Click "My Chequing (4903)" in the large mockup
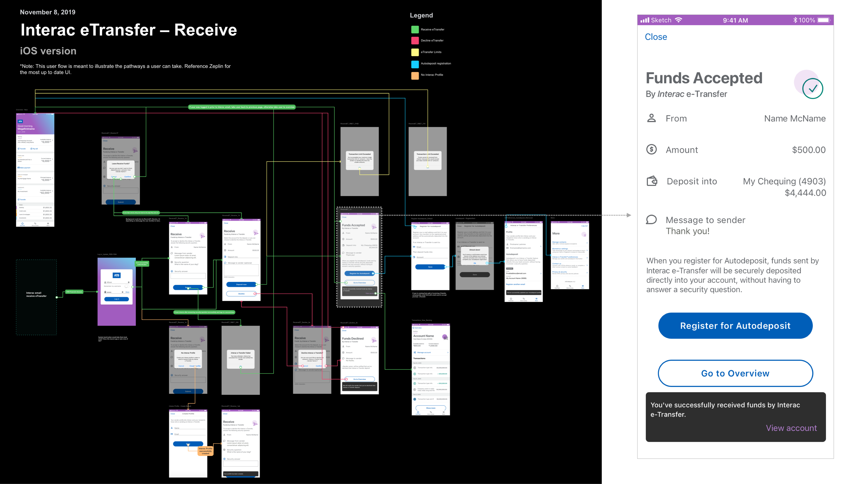Viewport: 868px width, 484px height. coord(784,181)
